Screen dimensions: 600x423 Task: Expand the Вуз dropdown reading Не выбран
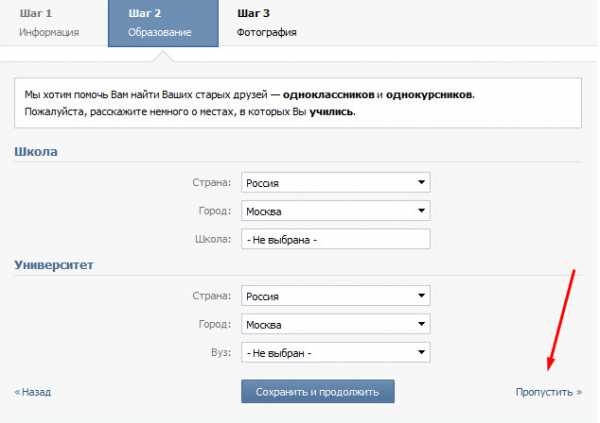[x=336, y=353]
